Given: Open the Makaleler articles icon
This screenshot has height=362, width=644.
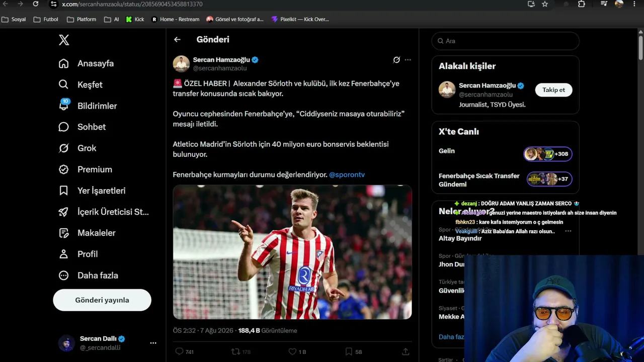Looking at the screenshot, I should click(63, 233).
